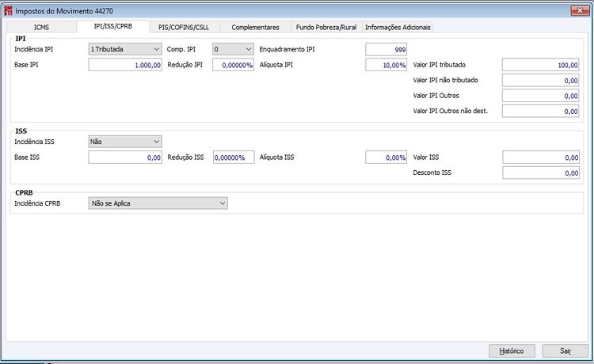The image size is (594, 364).
Task: Click the Valor IPI tributado label
Action: tap(439, 65)
